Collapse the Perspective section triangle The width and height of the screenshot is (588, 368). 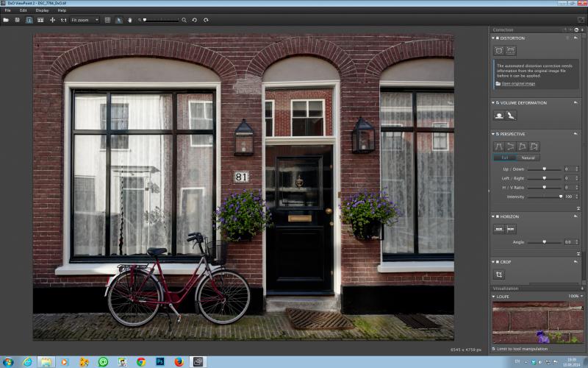pyautogui.click(x=493, y=134)
